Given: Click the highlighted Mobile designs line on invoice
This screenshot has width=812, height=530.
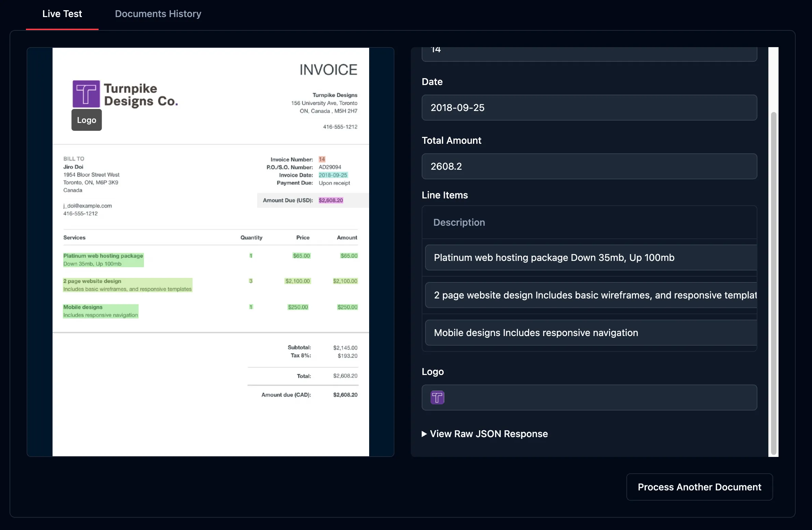Looking at the screenshot, I should point(100,311).
